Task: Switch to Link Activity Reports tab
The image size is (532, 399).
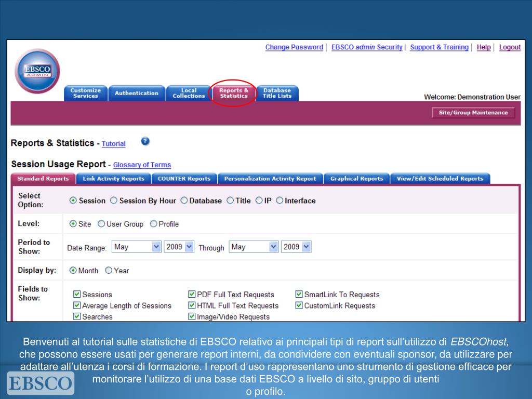Action: (113, 179)
